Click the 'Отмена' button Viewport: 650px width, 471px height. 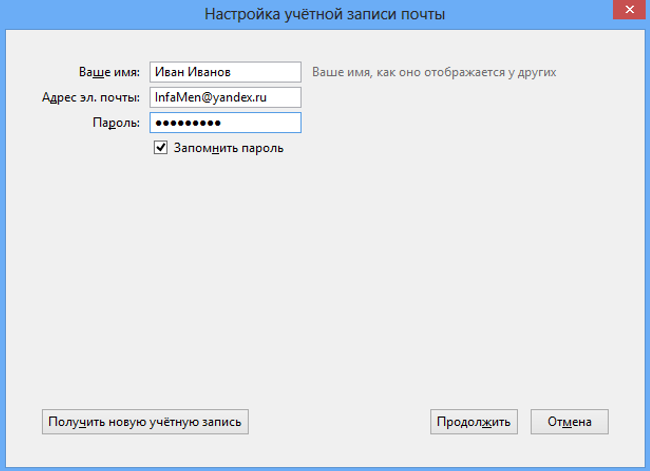point(569,422)
